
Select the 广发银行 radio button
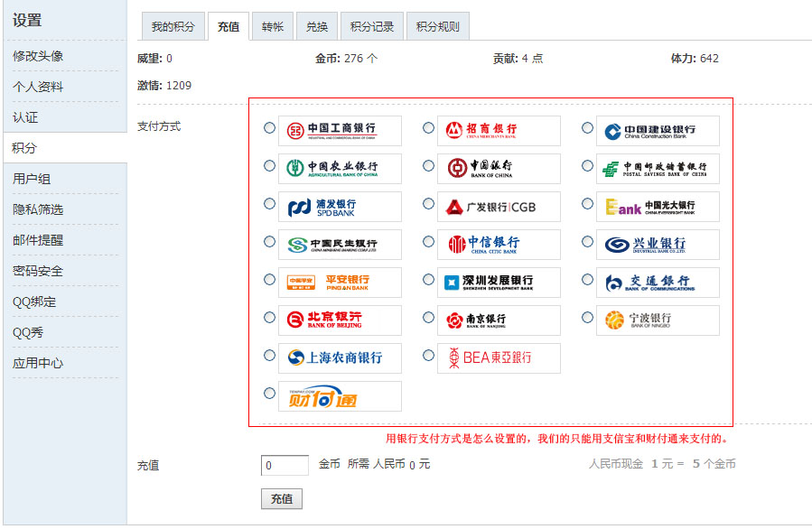point(428,203)
